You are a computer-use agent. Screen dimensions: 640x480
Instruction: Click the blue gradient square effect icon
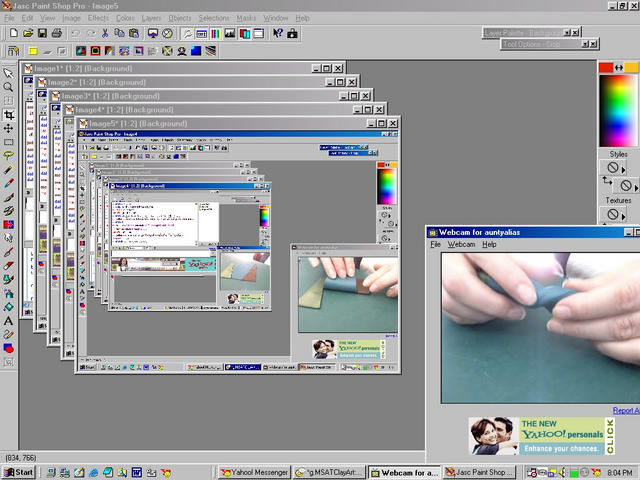point(196,51)
